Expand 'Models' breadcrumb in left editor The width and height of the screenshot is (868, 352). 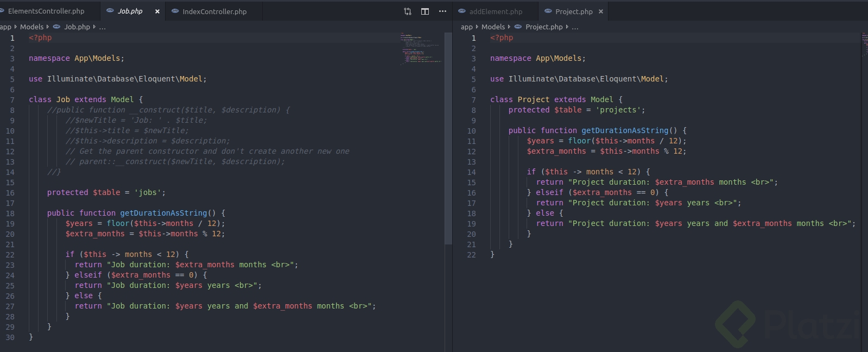point(31,27)
